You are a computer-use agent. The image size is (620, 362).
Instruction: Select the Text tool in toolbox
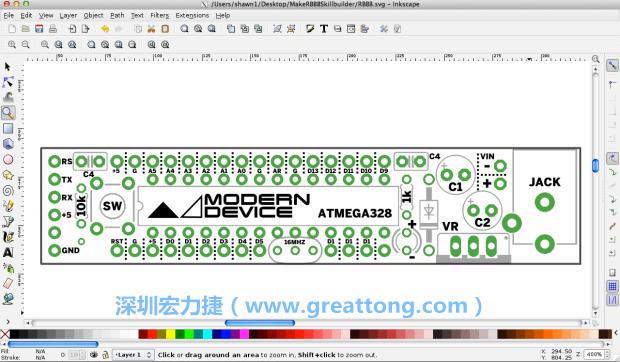pos(8,252)
